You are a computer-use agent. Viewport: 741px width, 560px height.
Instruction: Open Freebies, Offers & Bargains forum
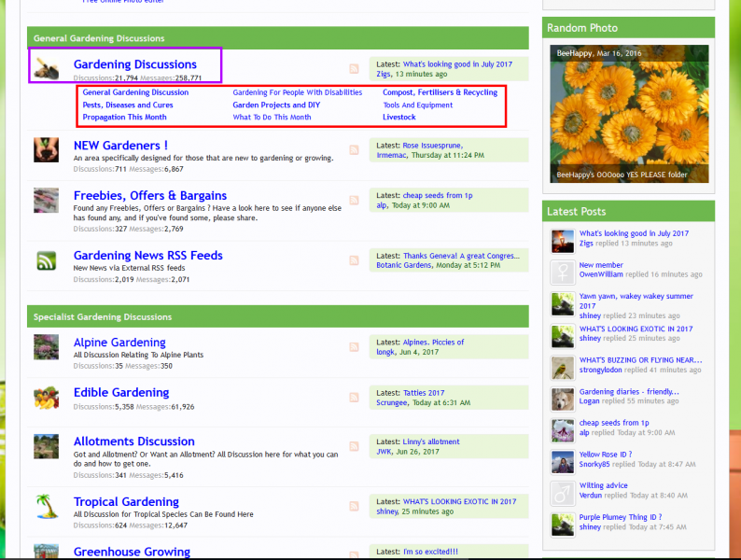coord(150,196)
